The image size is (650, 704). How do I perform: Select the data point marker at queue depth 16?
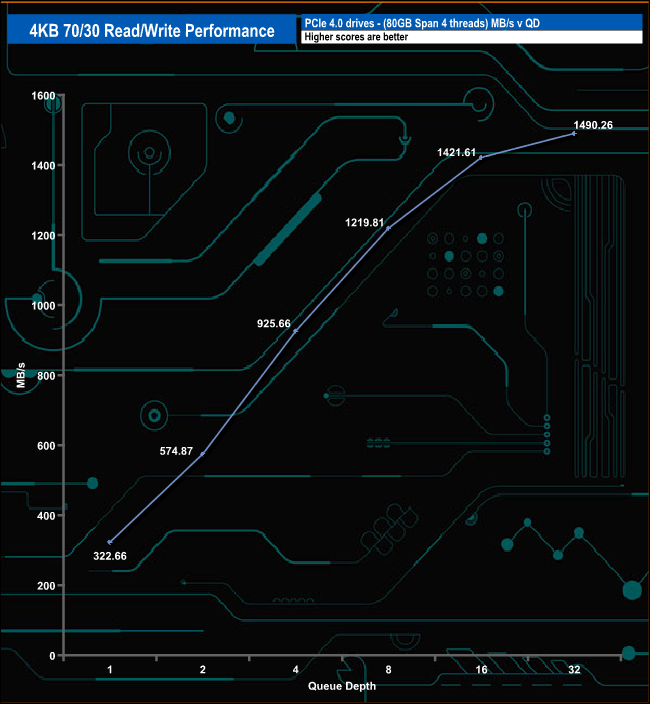tap(481, 158)
